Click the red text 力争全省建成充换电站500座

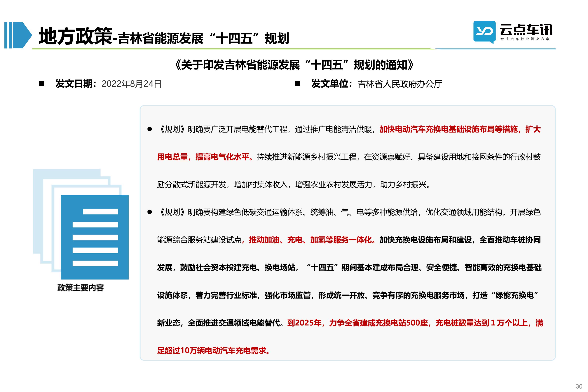[x=378, y=323]
